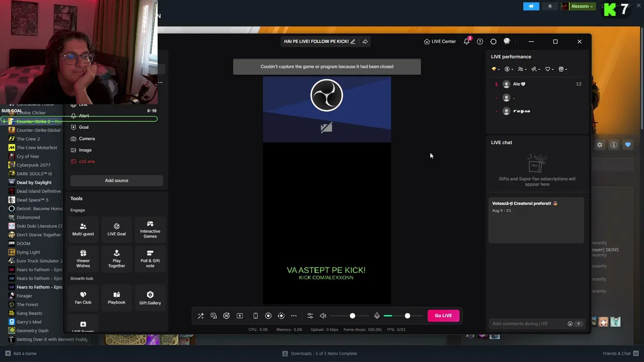Click the likes heart stat icon
Viewport: 644px width, 362px height.
click(x=549, y=69)
